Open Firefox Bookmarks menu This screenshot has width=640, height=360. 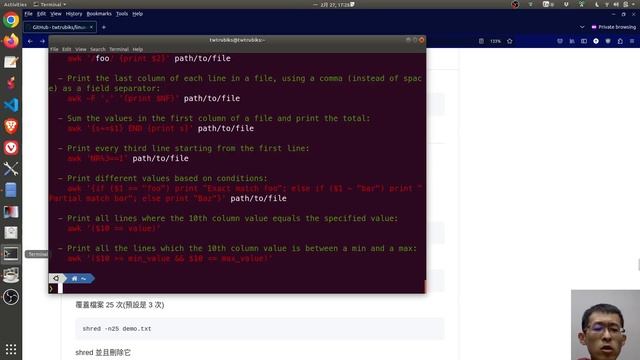tap(99, 14)
